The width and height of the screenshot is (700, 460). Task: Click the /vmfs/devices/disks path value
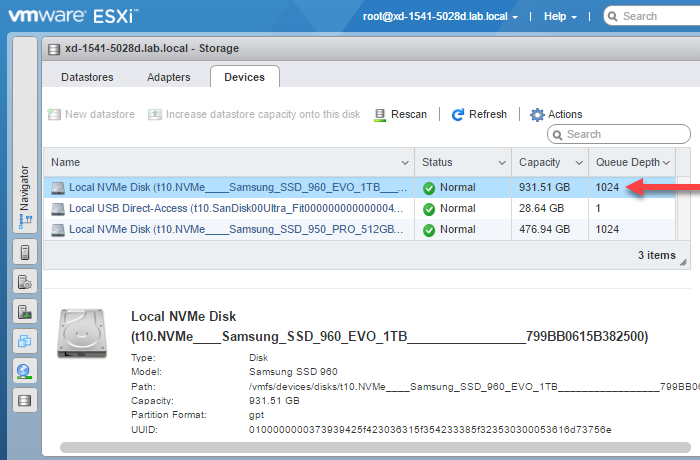tap(474, 387)
